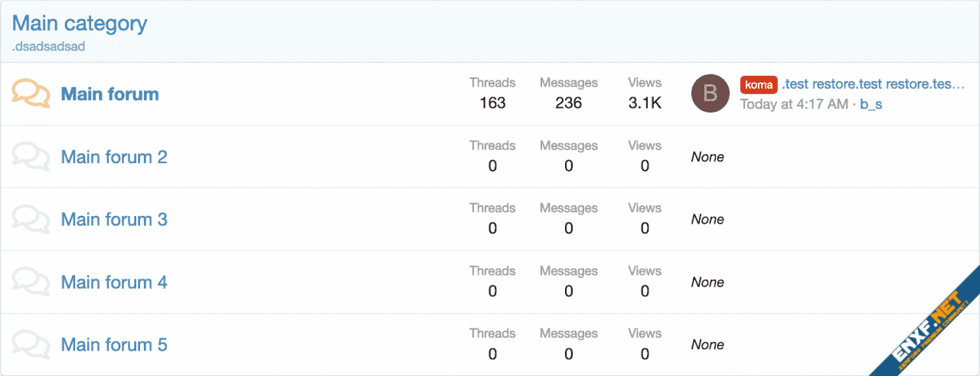
Task: Click the 'Today at 4:17 AM' timestamp
Action: pos(794,104)
